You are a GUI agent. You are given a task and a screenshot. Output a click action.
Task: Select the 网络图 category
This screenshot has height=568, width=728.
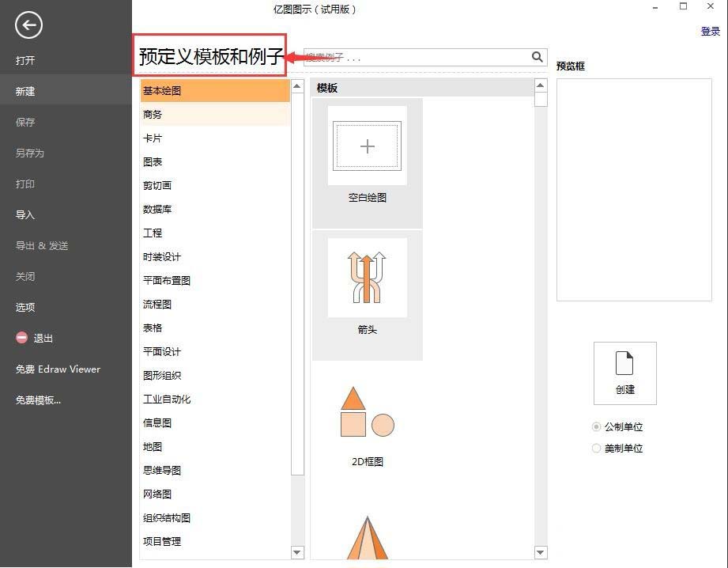[x=215, y=494]
